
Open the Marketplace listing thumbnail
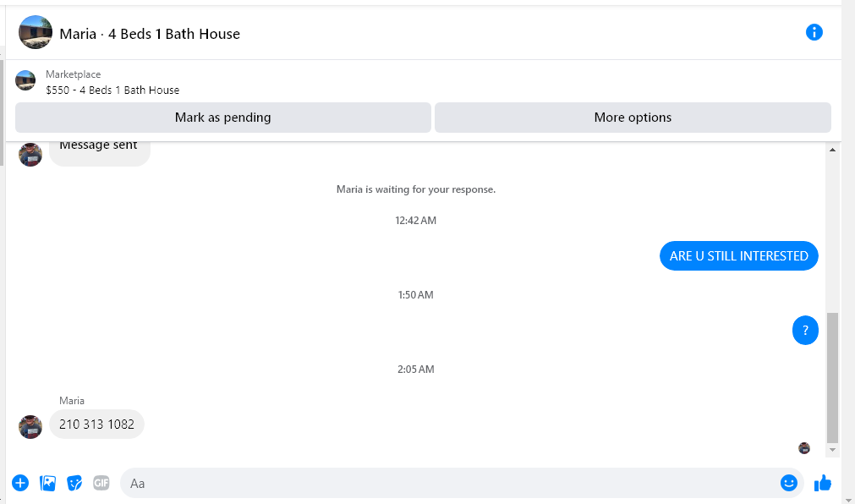(x=25, y=80)
